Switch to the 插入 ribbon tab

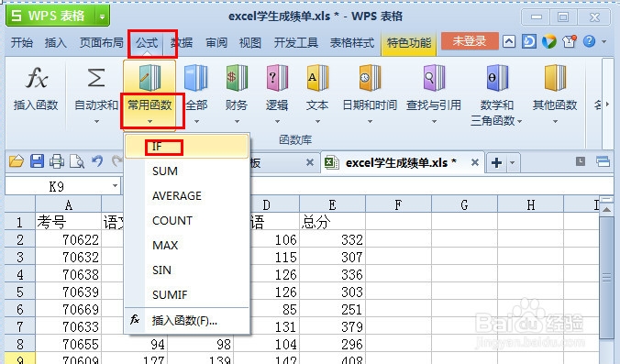(56, 42)
